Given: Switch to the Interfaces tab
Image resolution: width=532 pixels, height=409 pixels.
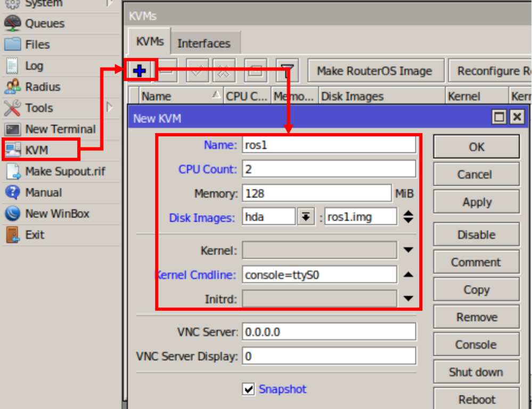Looking at the screenshot, I should coord(204,43).
